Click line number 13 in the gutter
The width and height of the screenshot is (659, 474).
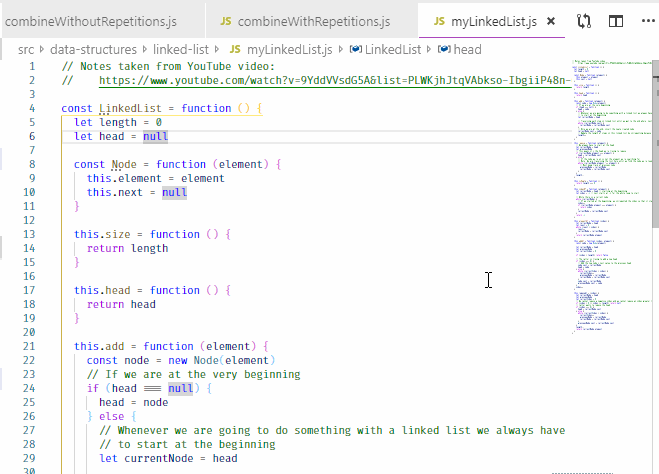tap(29, 234)
